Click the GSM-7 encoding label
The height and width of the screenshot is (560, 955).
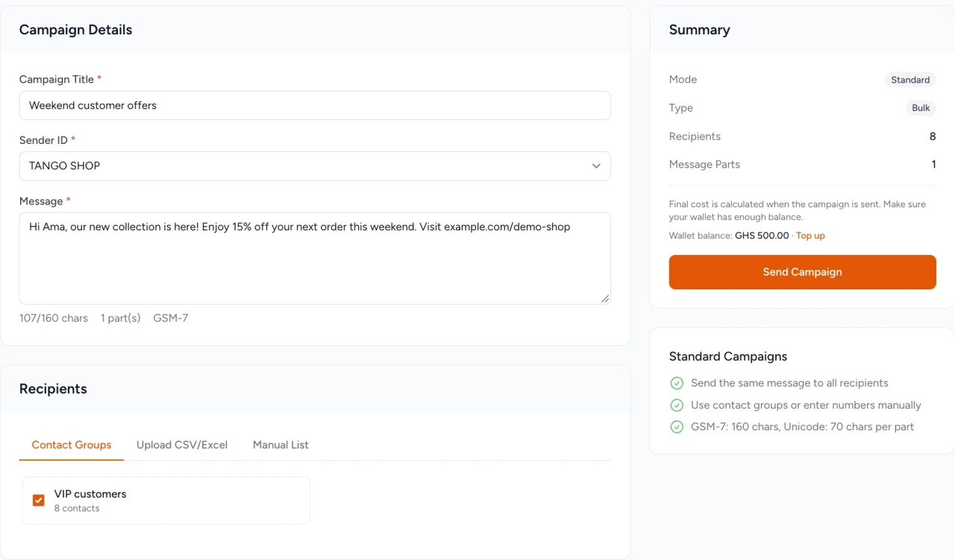tap(171, 318)
